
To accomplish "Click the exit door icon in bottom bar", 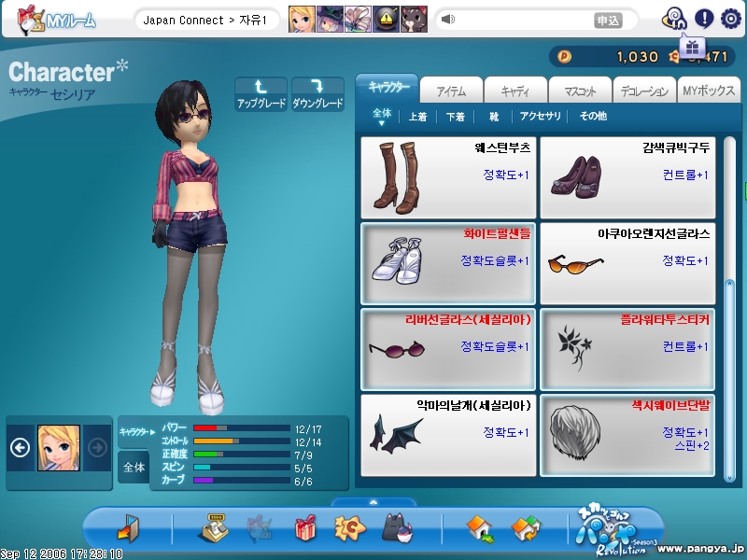I will tap(127, 530).
